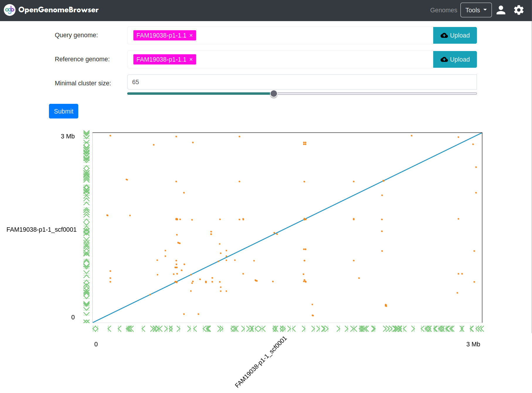Image resolution: width=532 pixels, height=393 pixels.
Task: Remove FAM19038-p1-1.1 from Query genome
Action: (x=191, y=35)
